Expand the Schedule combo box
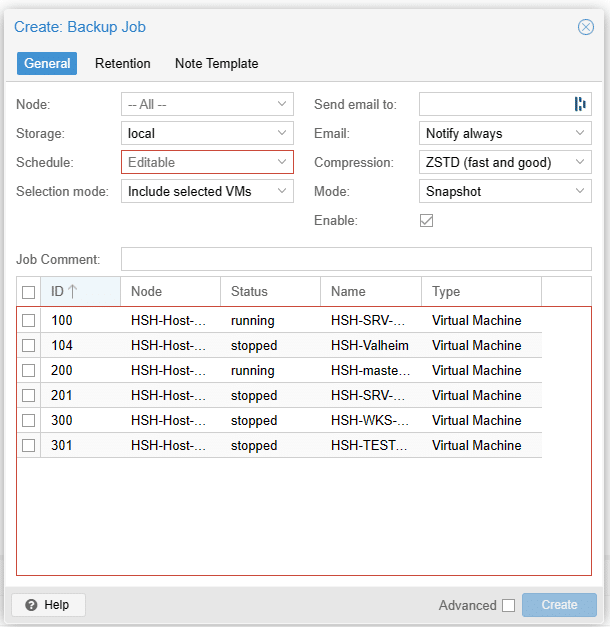 click(282, 162)
